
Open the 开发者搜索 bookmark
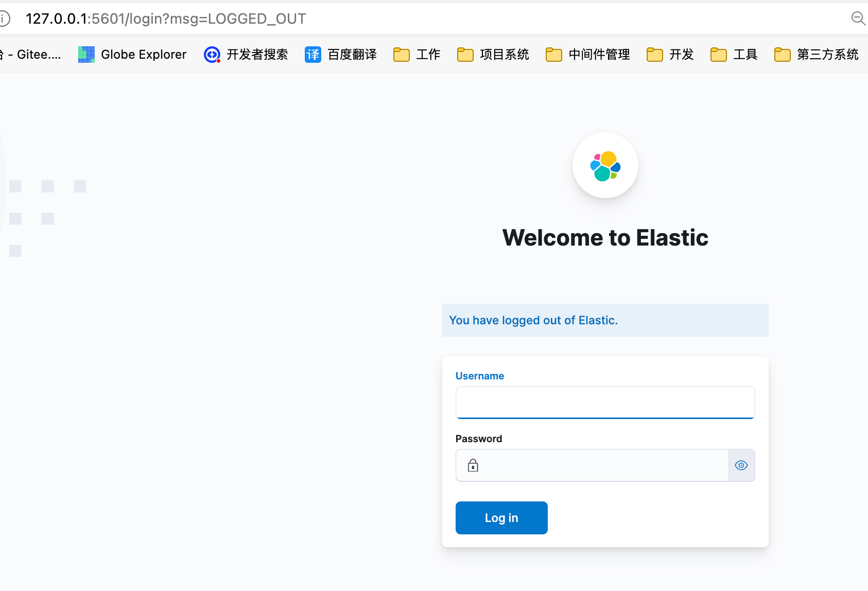pos(246,55)
